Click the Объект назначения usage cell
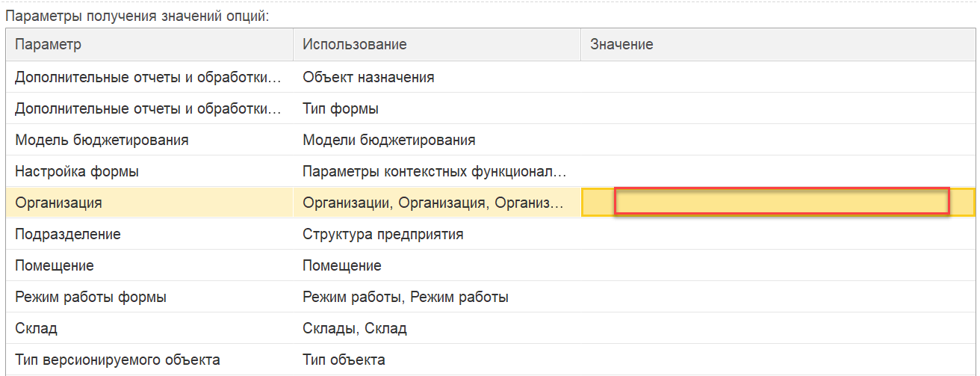Screen dimensions: 980x376 point(437,77)
